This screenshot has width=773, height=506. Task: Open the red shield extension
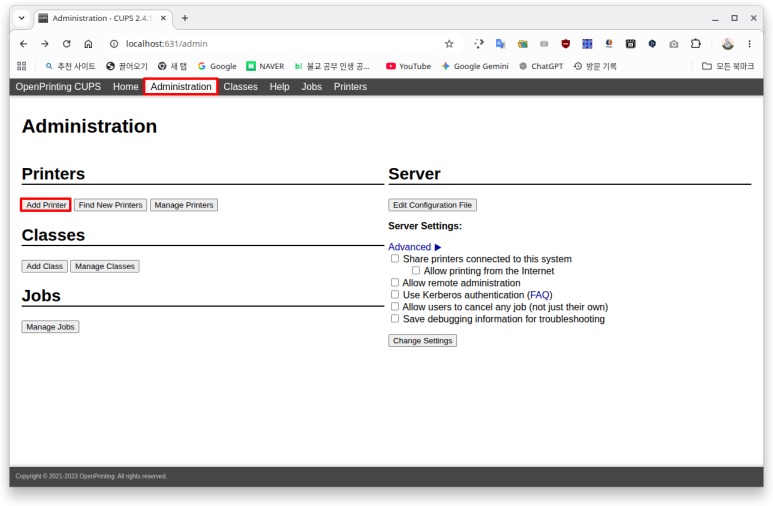(x=565, y=44)
